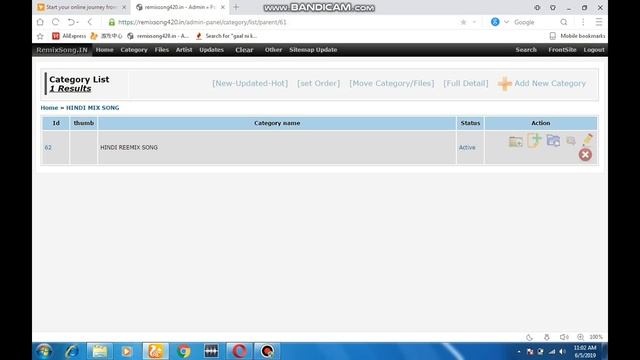The height and width of the screenshot is (360, 640).
Task: Click the [set Order] link
Action: click(x=318, y=83)
